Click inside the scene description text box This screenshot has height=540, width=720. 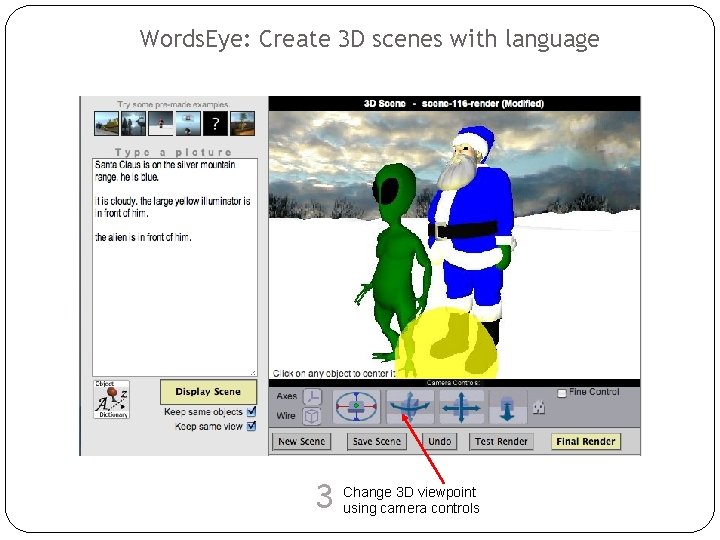[x=174, y=267]
